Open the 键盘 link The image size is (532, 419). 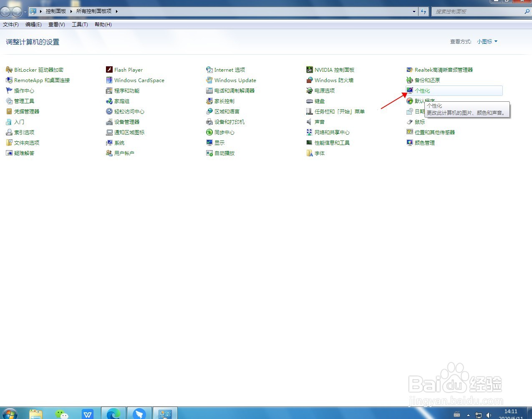pyautogui.click(x=320, y=101)
